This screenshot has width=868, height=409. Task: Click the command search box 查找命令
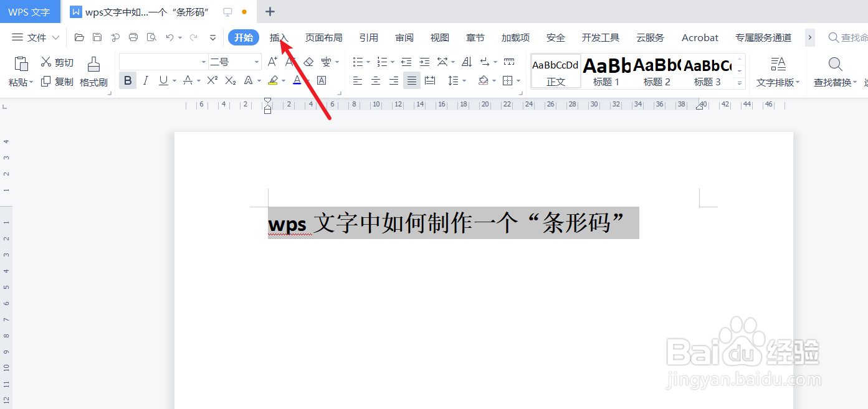(x=847, y=37)
